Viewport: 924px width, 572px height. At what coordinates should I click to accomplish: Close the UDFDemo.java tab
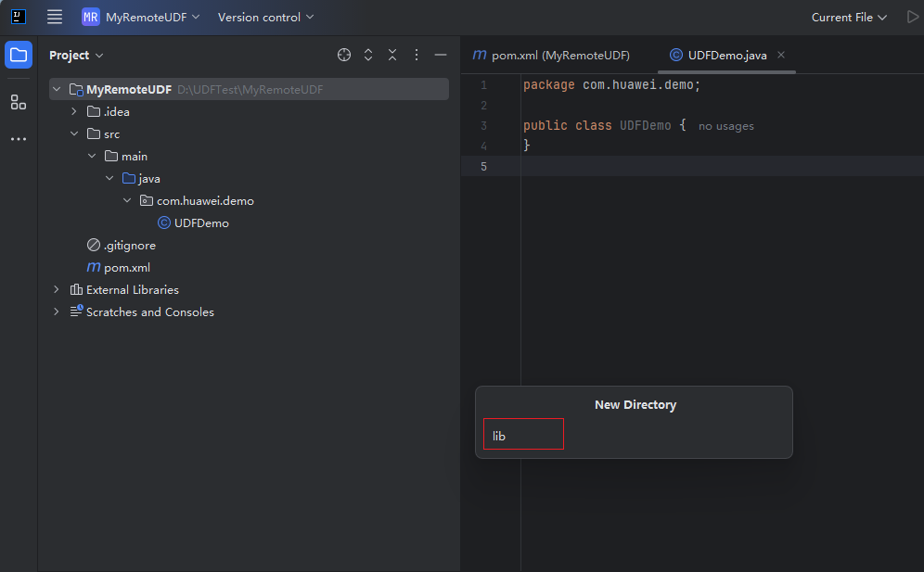[781, 55]
